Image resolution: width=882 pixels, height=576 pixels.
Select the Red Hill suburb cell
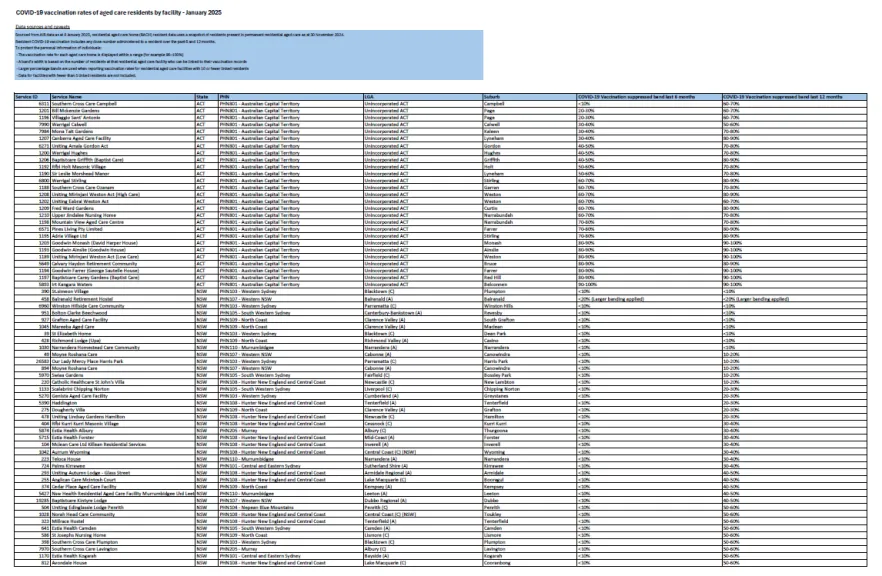(x=530, y=278)
